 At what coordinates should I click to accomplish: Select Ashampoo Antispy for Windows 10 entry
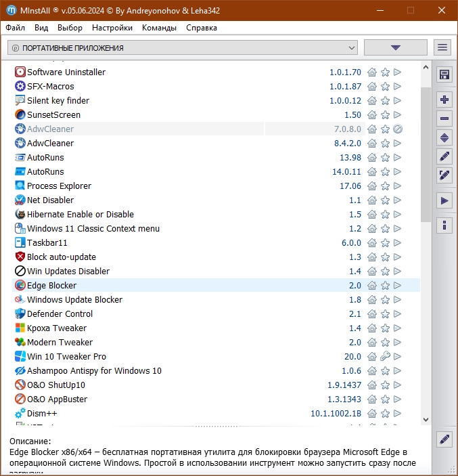216,370
